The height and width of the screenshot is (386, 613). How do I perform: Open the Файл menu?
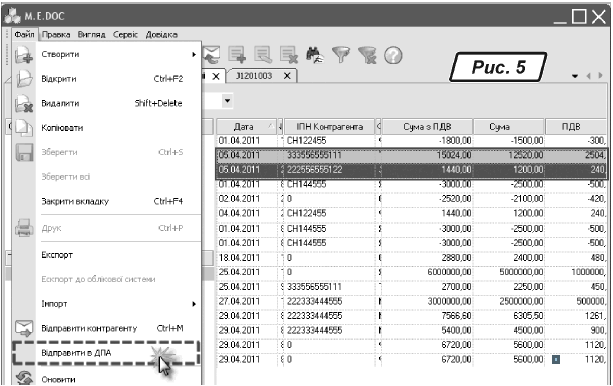tap(24, 34)
